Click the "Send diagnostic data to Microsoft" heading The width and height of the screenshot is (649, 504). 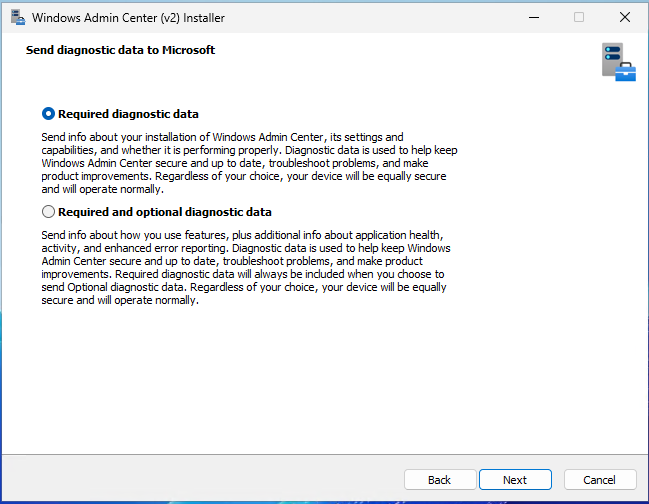(x=120, y=50)
